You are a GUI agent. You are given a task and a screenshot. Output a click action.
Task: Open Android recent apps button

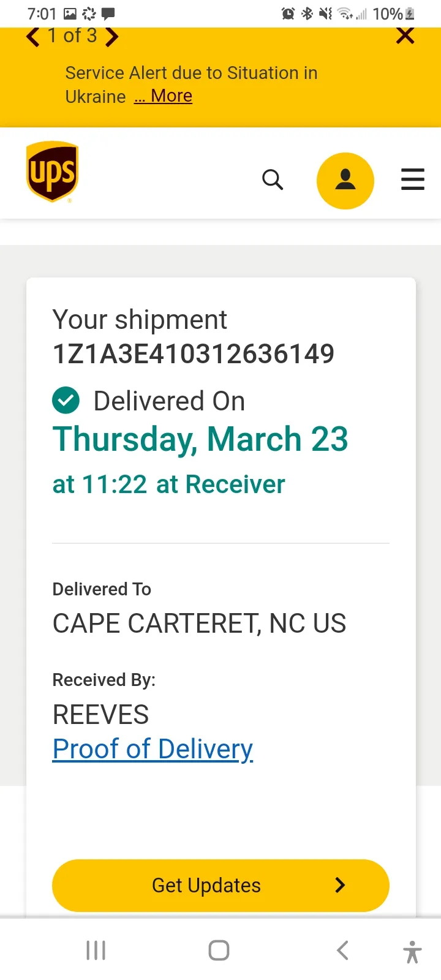coord(96,951)
